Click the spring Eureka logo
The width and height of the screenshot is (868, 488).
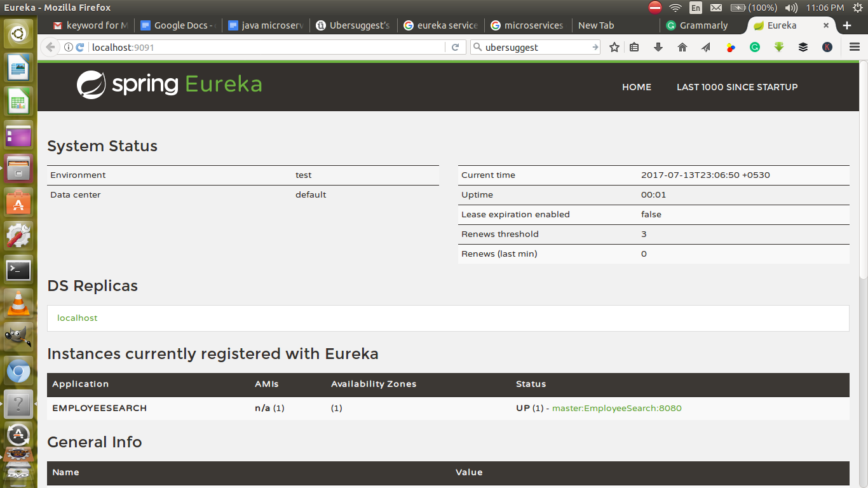tap(169, 85)
